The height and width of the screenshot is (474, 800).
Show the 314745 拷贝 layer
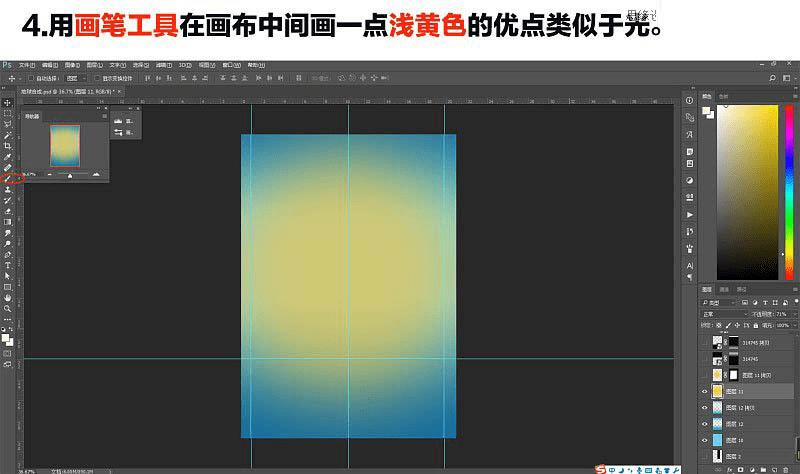[705, 342]
